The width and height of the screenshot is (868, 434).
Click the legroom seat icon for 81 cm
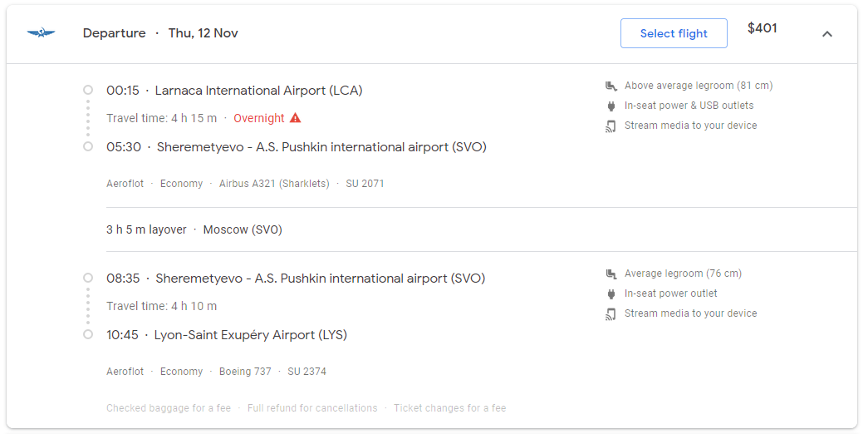(611, 86)
